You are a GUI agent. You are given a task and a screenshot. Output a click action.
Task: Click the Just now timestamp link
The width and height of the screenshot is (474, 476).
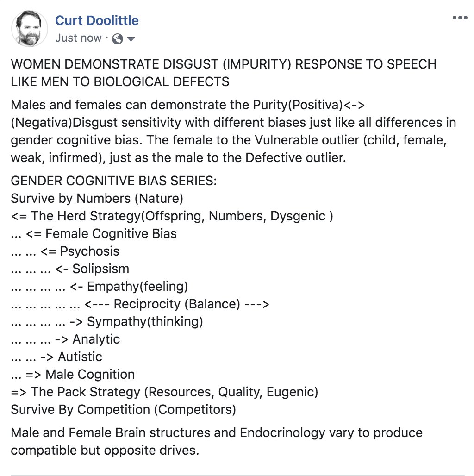[78, 38]
